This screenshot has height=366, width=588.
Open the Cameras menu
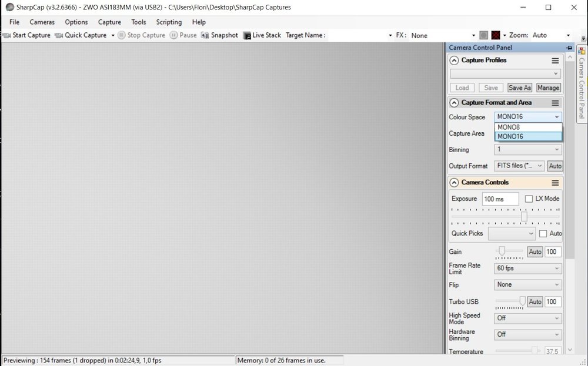click(42, 22)
